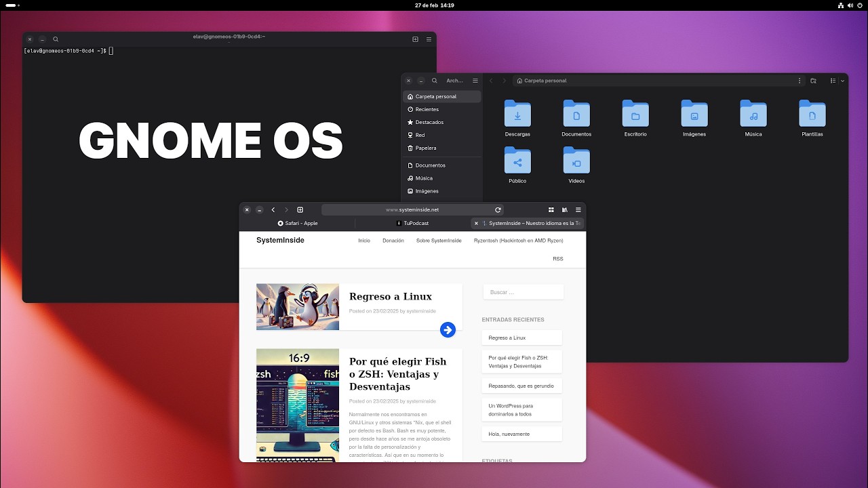Select Carpeta personal in Files sidebar
The image size is (868, 488).
pyautogui.click(x=441, y=96)
